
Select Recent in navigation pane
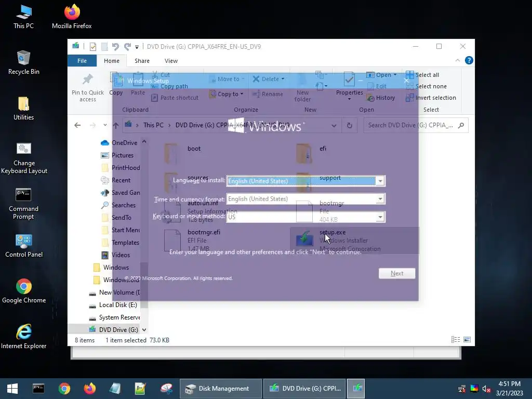(x=116, y=180)
